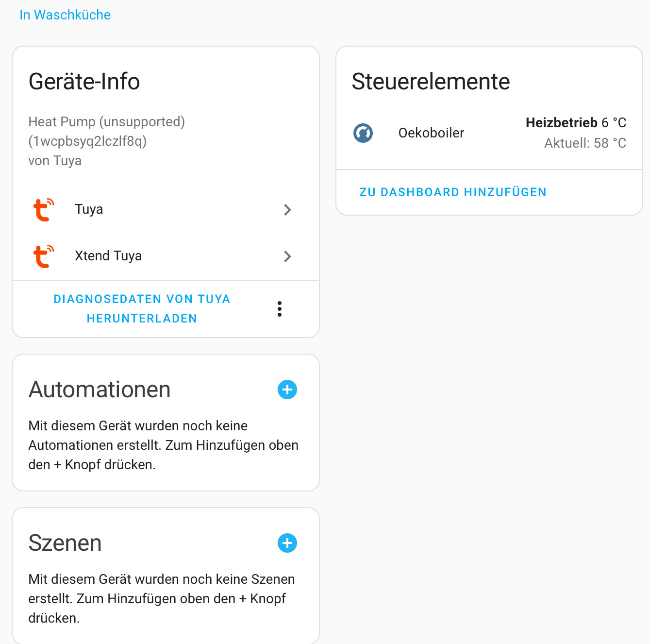Click the Oekoboiler climate entity icon
Viewport: 649px width, 644px height.
click(x=363, y=133)
